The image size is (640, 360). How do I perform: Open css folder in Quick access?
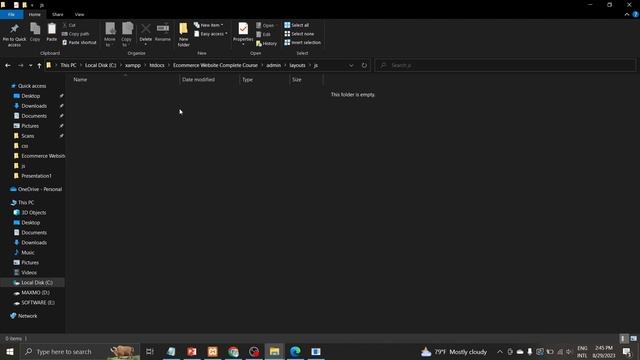tap(24, 146)
